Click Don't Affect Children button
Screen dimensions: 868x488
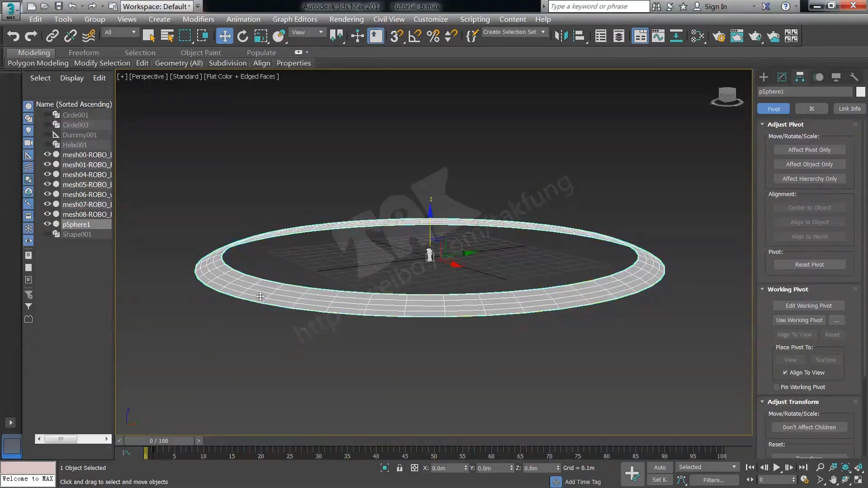pos(809,427)
